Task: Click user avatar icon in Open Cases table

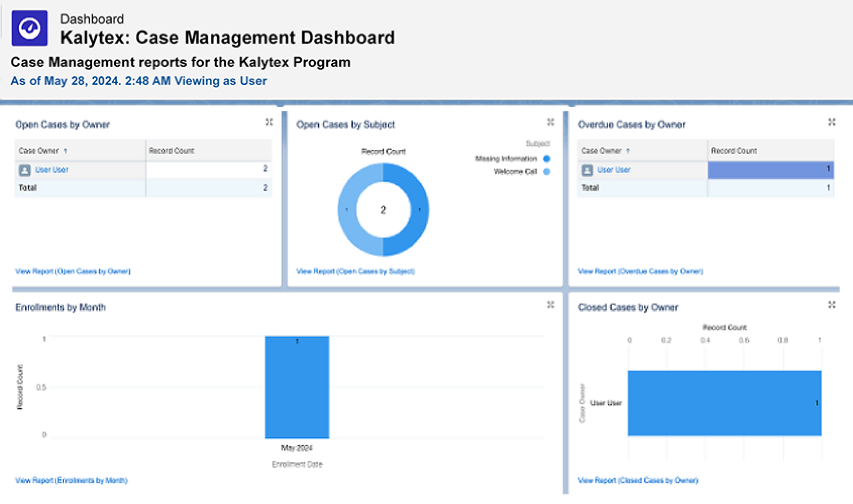Action: 24,170
